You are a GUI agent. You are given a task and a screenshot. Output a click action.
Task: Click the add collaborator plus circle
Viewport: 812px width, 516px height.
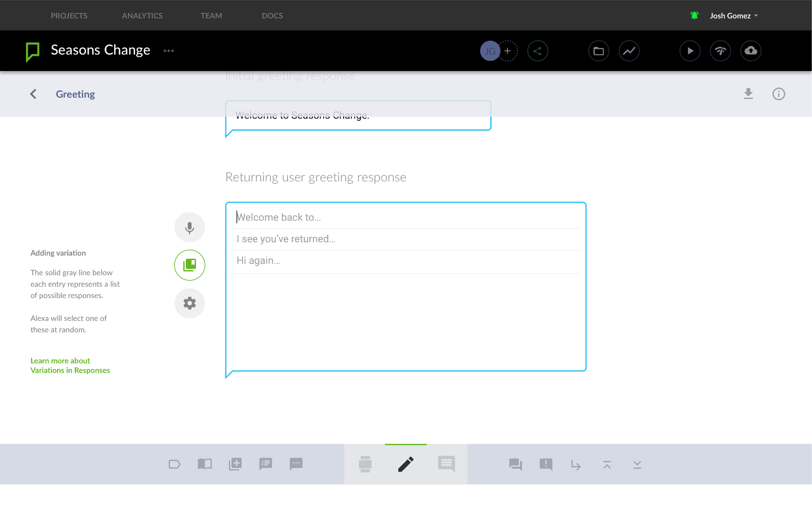coord(507,51)
